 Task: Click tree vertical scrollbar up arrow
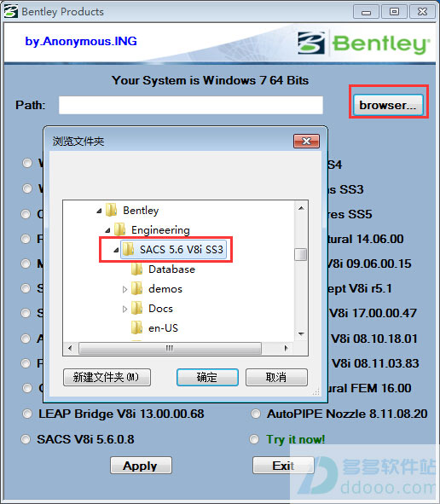(x=301, y=208)
